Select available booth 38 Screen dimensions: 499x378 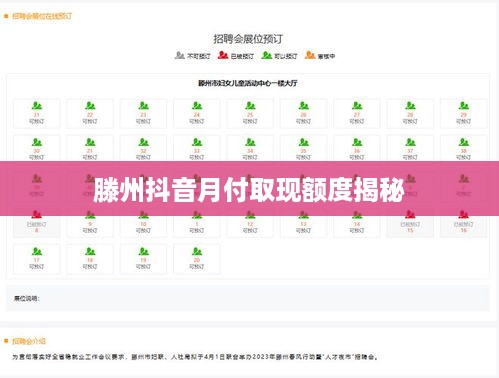[463, 149]
